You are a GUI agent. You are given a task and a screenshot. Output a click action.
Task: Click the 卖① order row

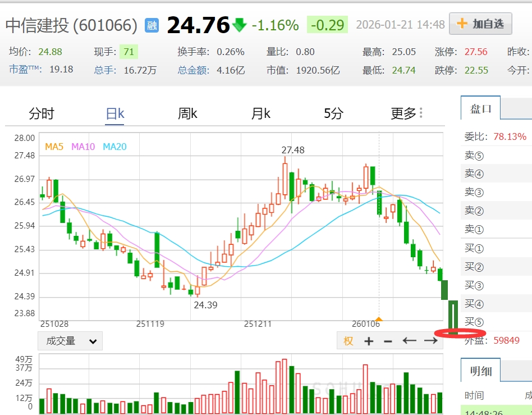pos(497,229)
